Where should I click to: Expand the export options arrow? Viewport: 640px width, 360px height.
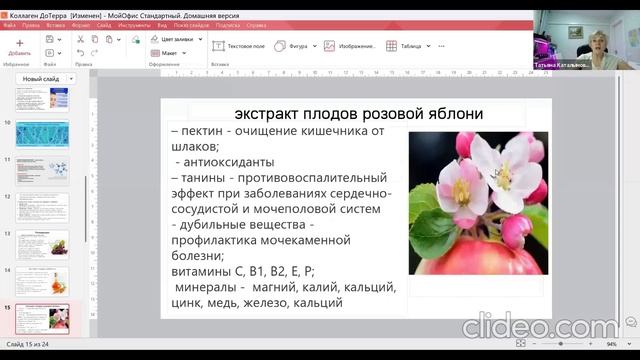pyautogui.click(x=60, y=53)
